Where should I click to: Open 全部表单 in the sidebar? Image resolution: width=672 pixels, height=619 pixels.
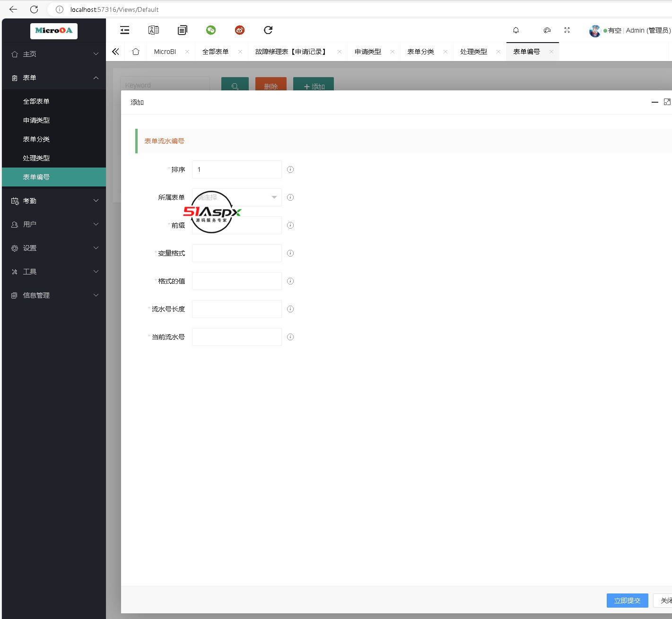(54, 101)
